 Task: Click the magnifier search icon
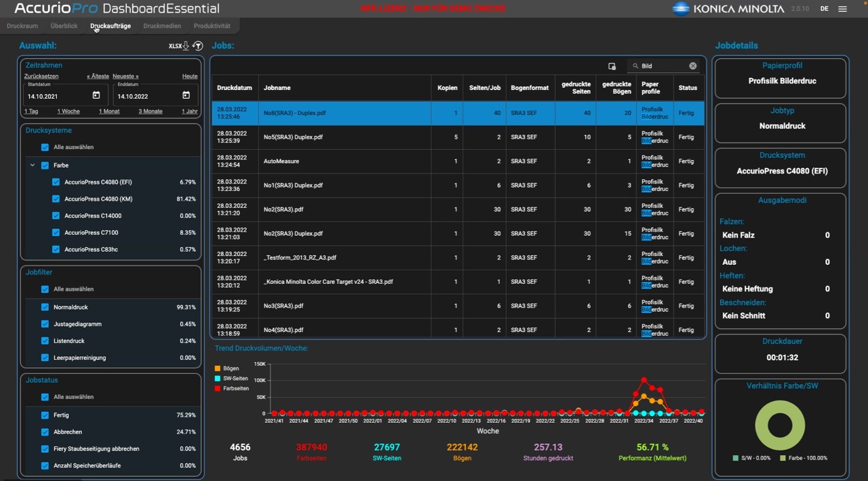[635, 66]
